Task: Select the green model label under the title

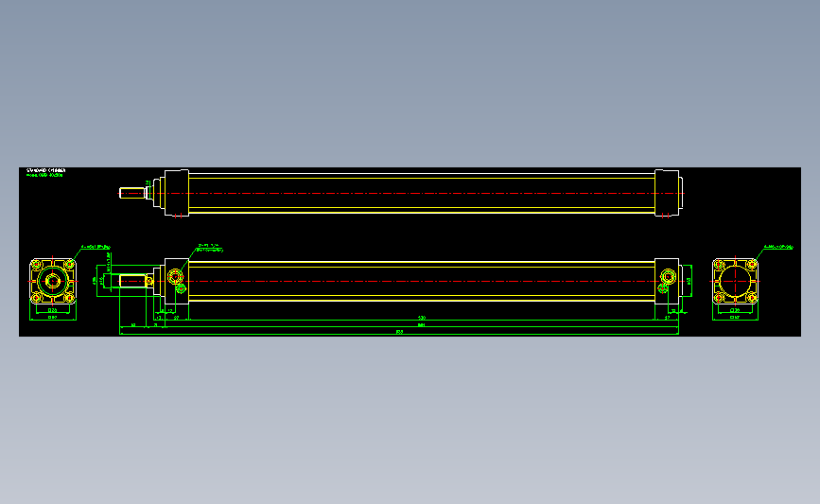Action: [44, 176]
